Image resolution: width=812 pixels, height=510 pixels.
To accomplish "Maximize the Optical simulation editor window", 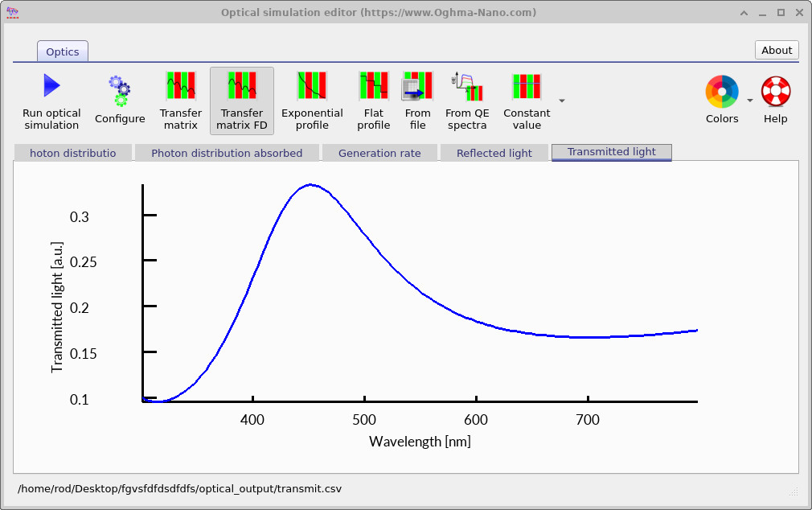I will [781, 13].
